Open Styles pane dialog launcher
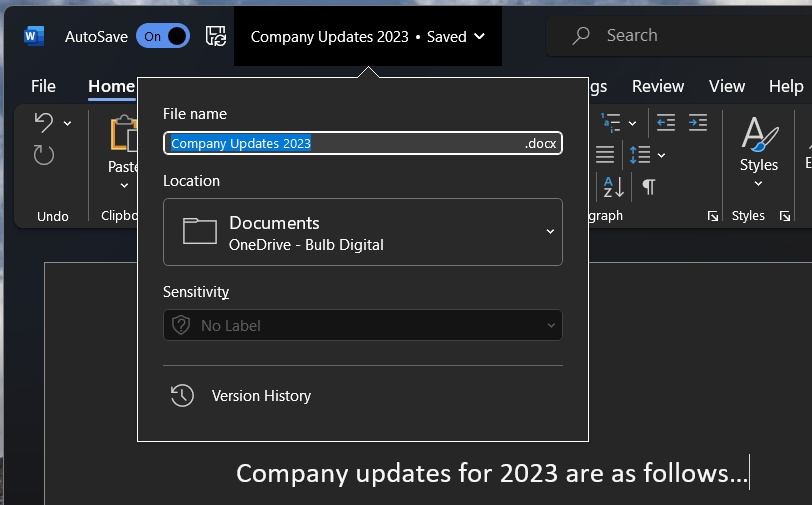The image size is (812, 505). click(x=785, y=216)
